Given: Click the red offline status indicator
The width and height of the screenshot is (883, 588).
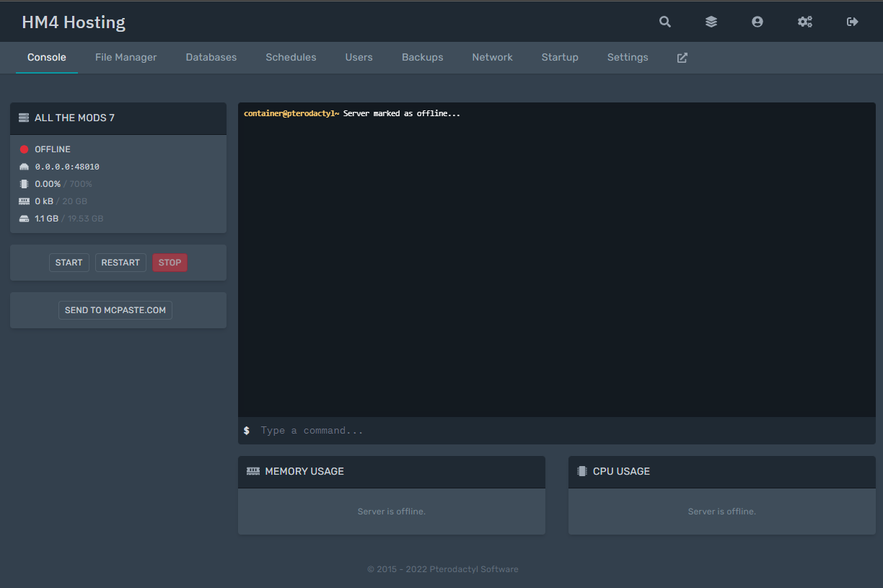Looking at the screenshot, I should point(24,149).
